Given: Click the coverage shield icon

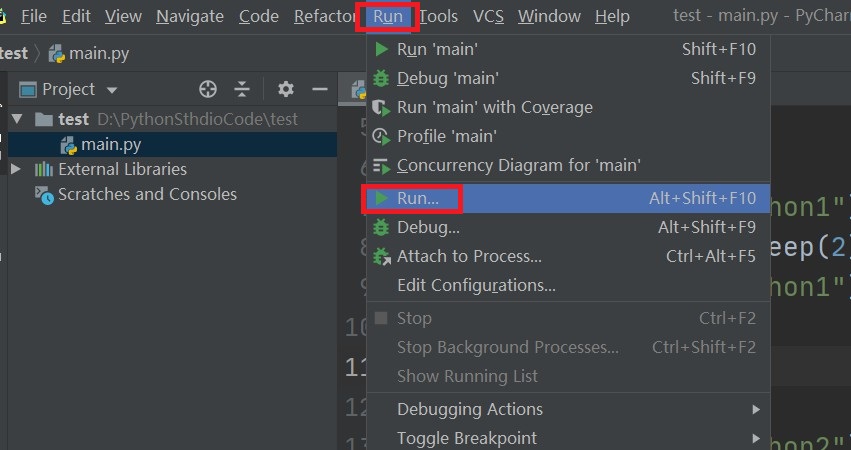Looking at the screenshot, I should pyautogui.click(x=381, y=107).
